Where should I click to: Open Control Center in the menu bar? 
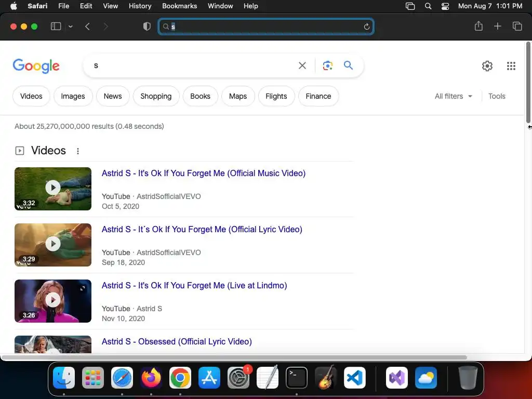(x=445, y=6)
